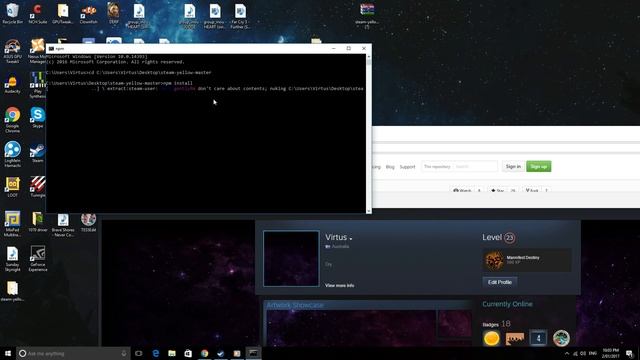Open the Badges 18 link

click(496, 324)
